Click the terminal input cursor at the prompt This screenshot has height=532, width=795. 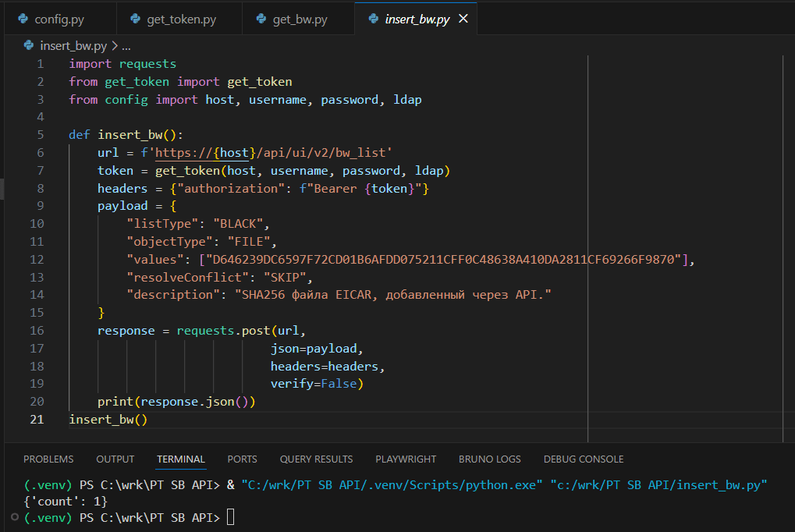pos(231,517)
